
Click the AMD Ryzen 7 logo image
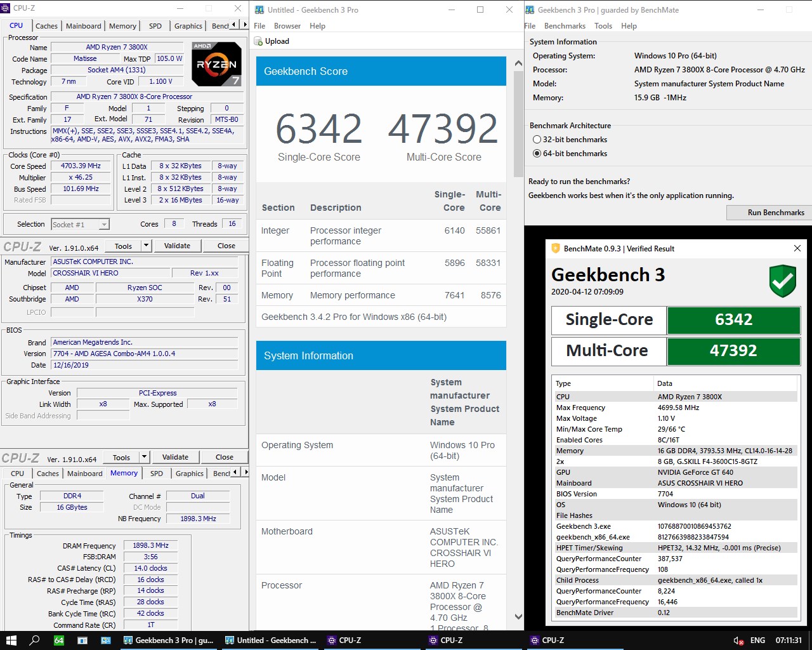point(216,64)
